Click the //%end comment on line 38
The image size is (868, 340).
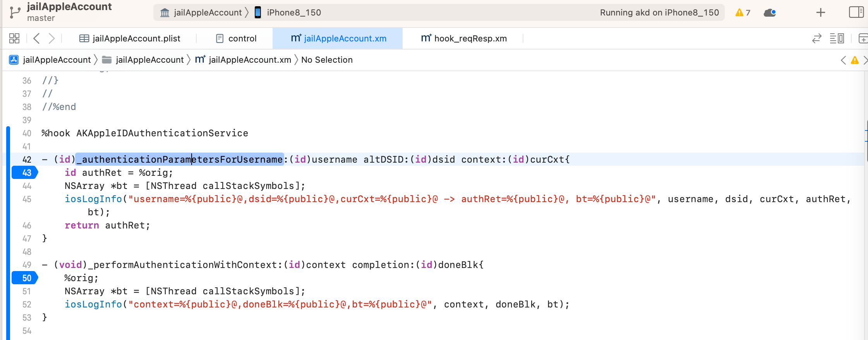(x=59, y=106)
